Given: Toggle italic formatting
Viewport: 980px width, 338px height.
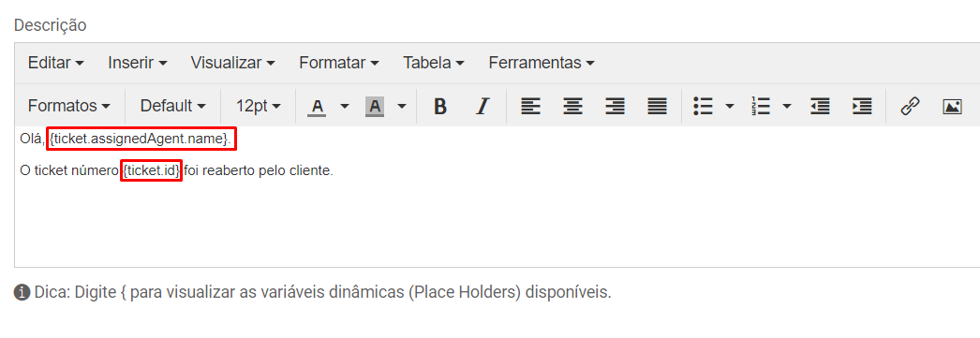Looking at the screenshot, I should click(x=482, y=106).
